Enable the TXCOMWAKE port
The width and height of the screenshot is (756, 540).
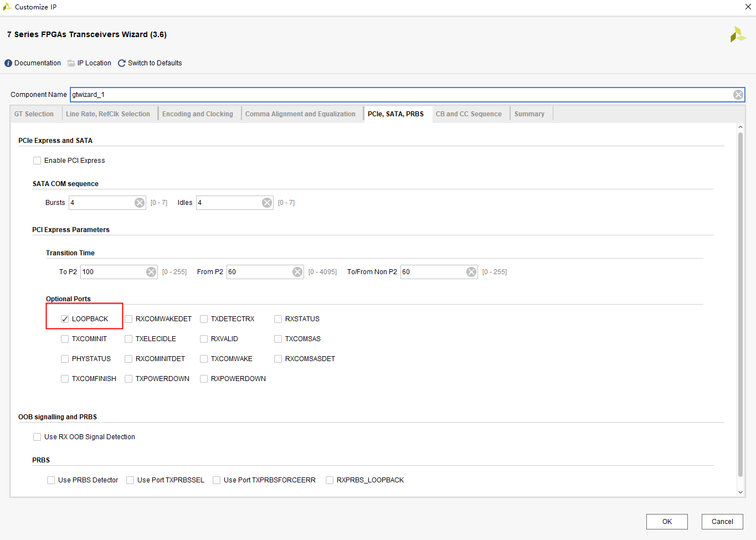click(204, 359)
